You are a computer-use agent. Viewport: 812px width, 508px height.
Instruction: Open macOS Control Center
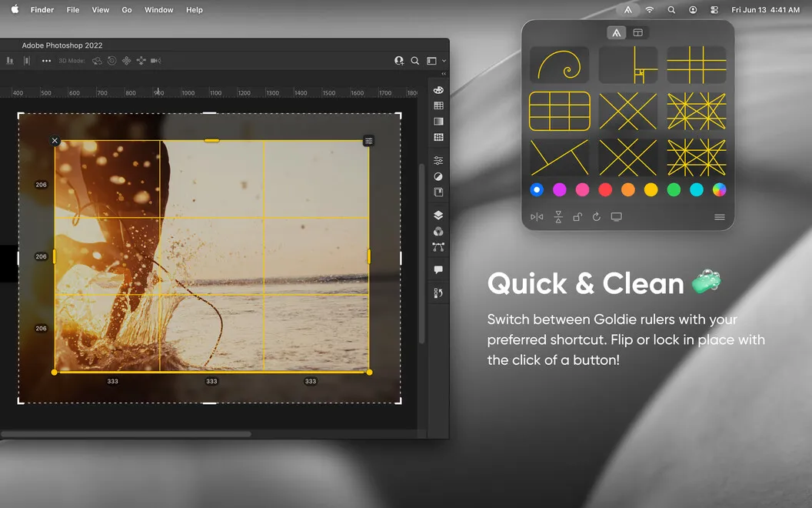pos(714,10)
